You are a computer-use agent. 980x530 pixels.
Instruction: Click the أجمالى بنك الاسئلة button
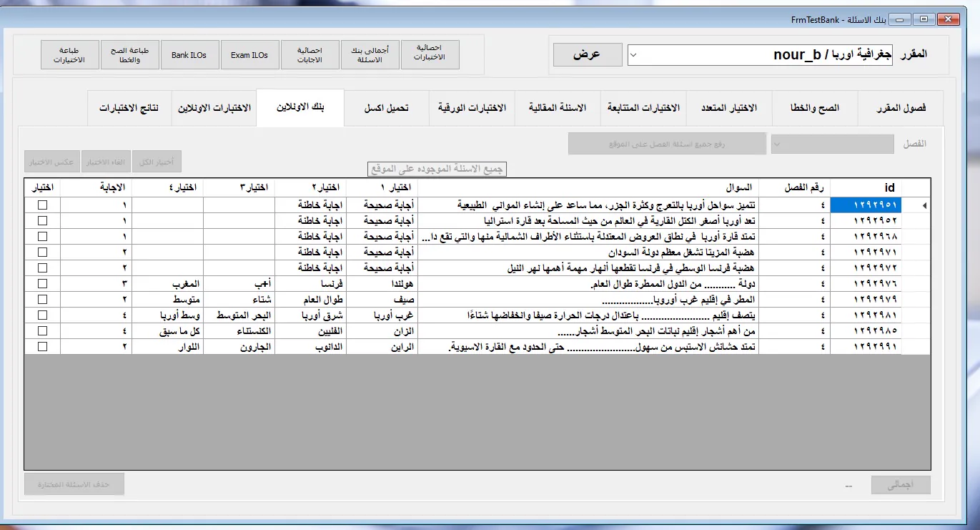click(370, 54)
